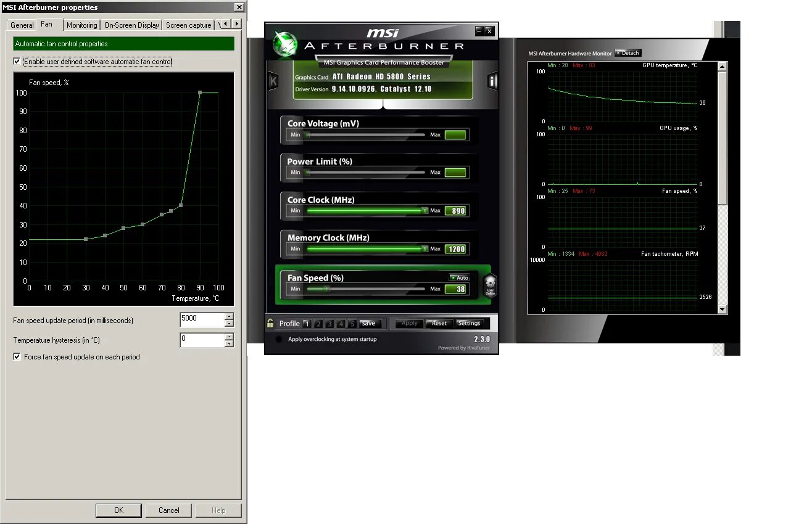Screen dimensions: 812x524
Task: Click the Fan Speed slider handle
Action: tap(328, 289)
